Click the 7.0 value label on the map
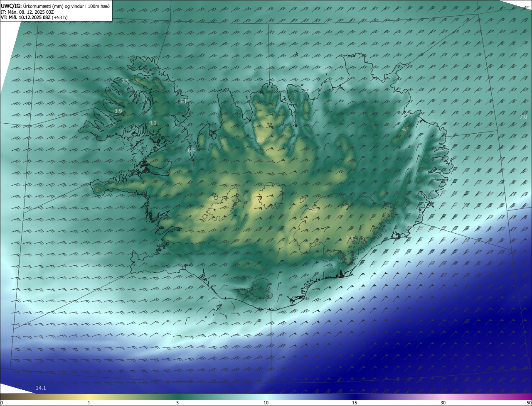The image size is (532, 406). (x=523, y=117)
